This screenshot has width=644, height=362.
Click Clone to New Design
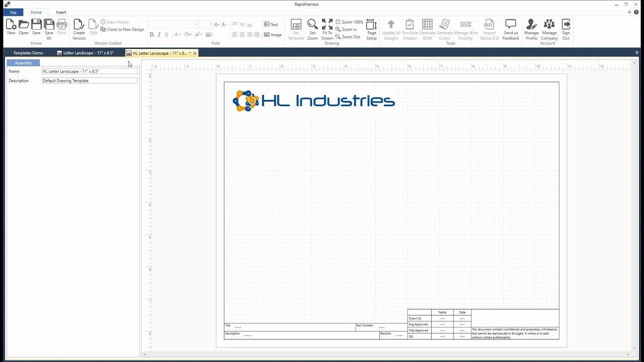[122, 30]
